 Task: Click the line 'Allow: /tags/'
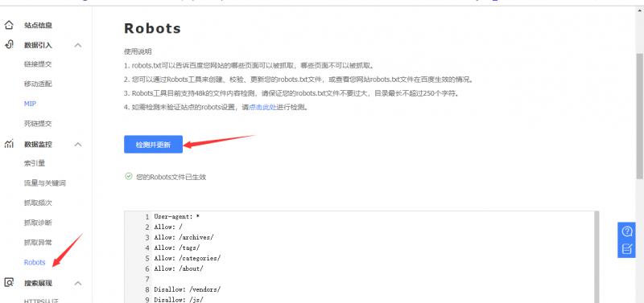pos(177,248)
